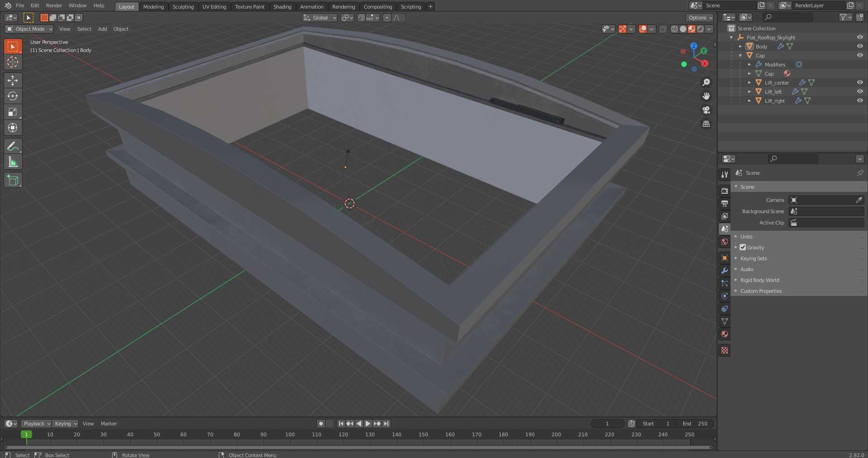This screenshot has height=458, width=868.
Task: Hide the Flat_Rooftop_Skylight collection
Action: coord(859,37)
